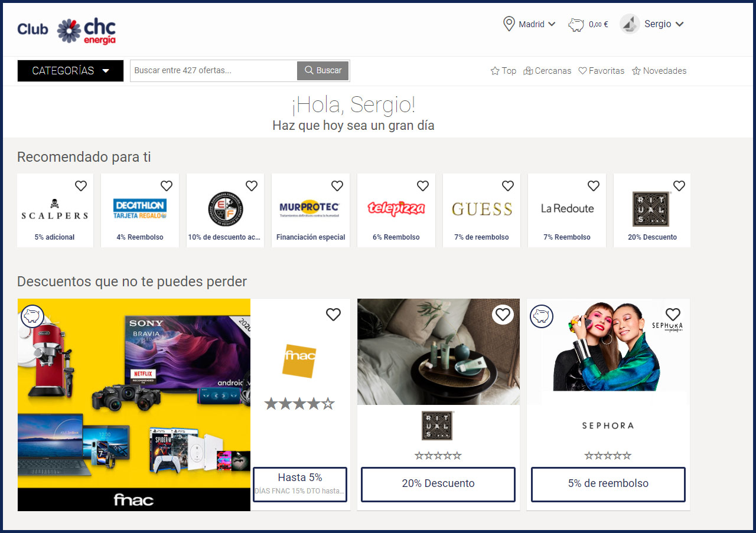Open the Telepizza logo offer
Image resolution: width=756 pixels, height=533 pixels.
coord(396,209)
